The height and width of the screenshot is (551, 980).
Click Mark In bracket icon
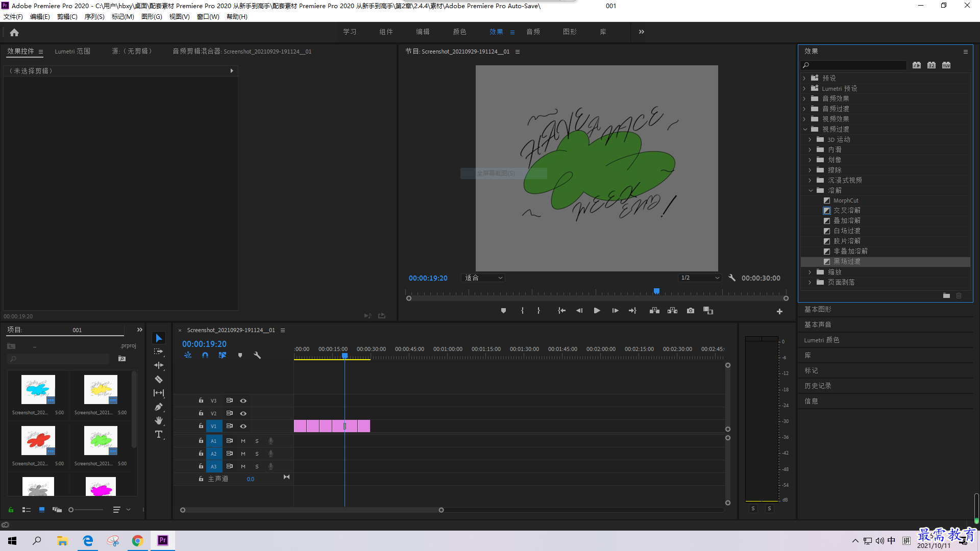click(522, 311)
